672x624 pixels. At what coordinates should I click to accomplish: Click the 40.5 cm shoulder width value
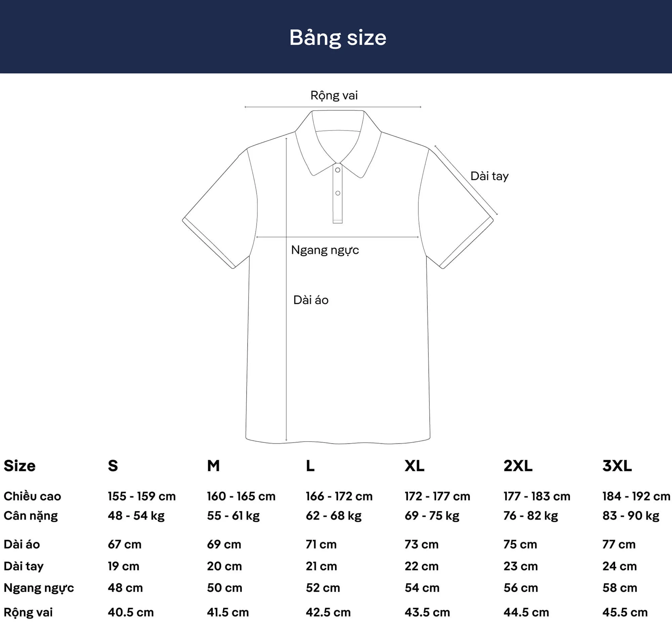click(131, 612)
